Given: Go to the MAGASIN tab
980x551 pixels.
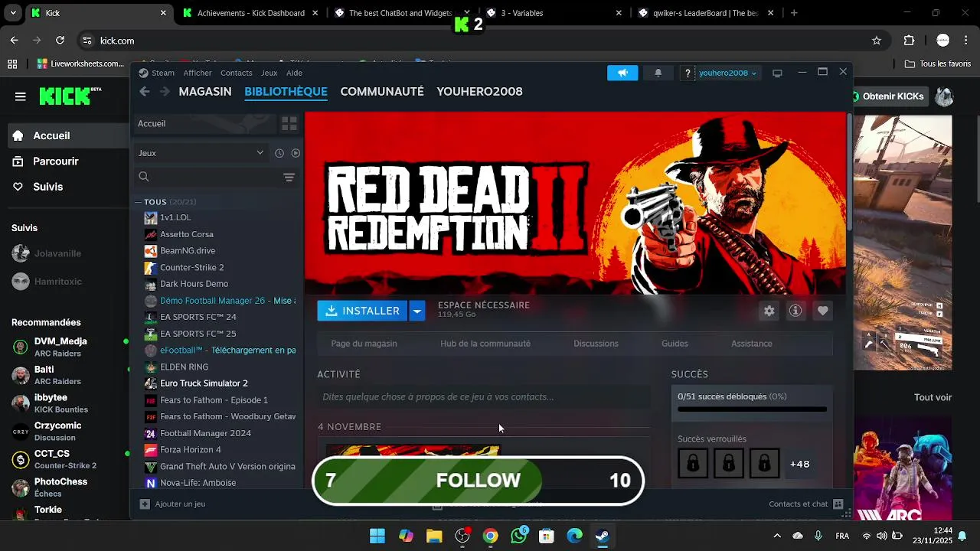Looking at the screenshot, I should pos(205,92).
